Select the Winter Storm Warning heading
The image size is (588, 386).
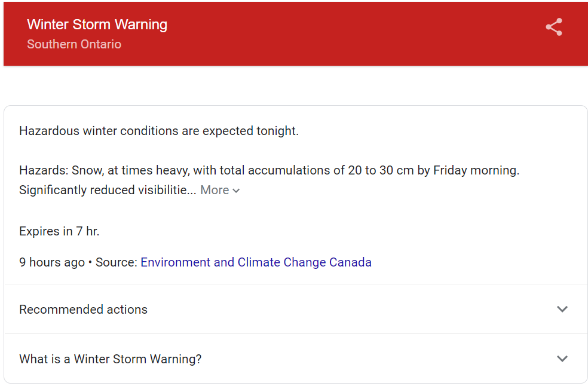click(x=97, y=24)
